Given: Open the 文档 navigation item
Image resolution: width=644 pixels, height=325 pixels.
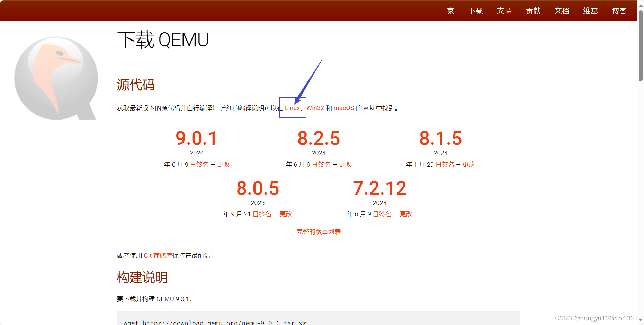Looking at the screenshot, I should point(562,11).
